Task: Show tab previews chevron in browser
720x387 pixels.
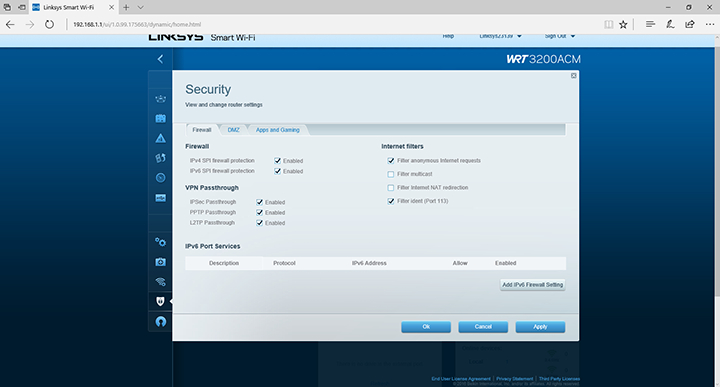Action: click(141, 7)
